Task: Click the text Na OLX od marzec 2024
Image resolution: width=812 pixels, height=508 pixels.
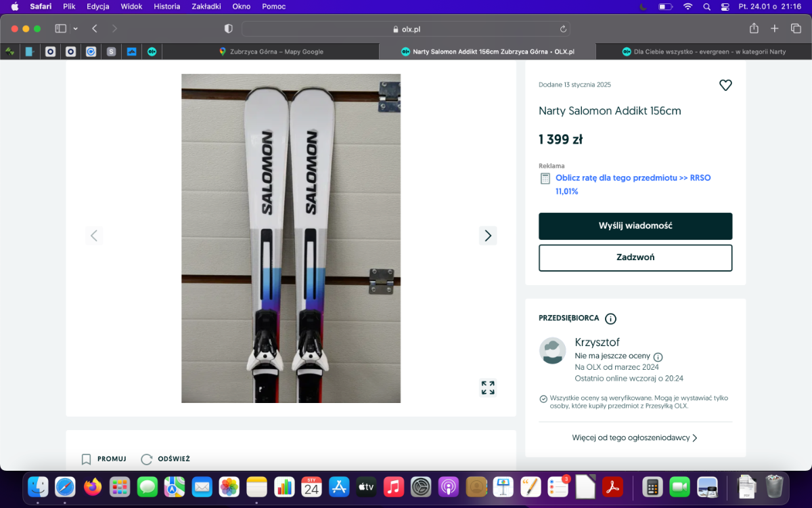Action: coord(616,367)
